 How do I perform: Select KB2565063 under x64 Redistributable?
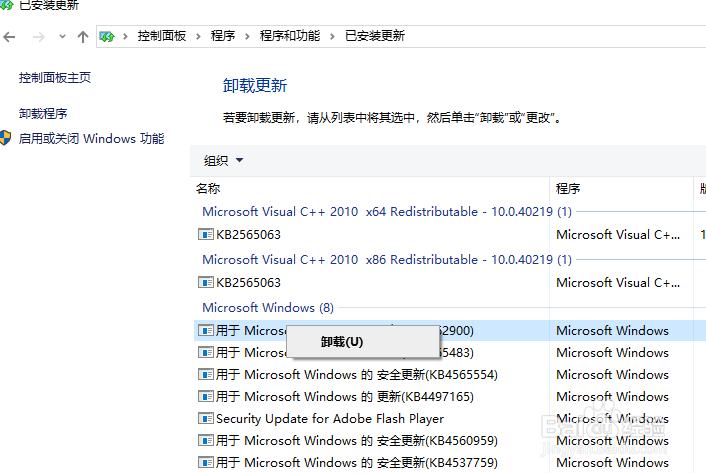248,234
